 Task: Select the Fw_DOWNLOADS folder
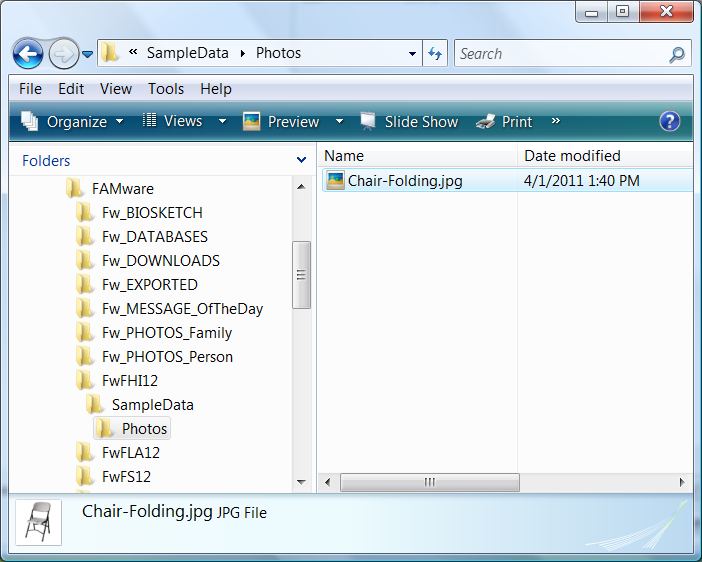click(x=148, y=261)
